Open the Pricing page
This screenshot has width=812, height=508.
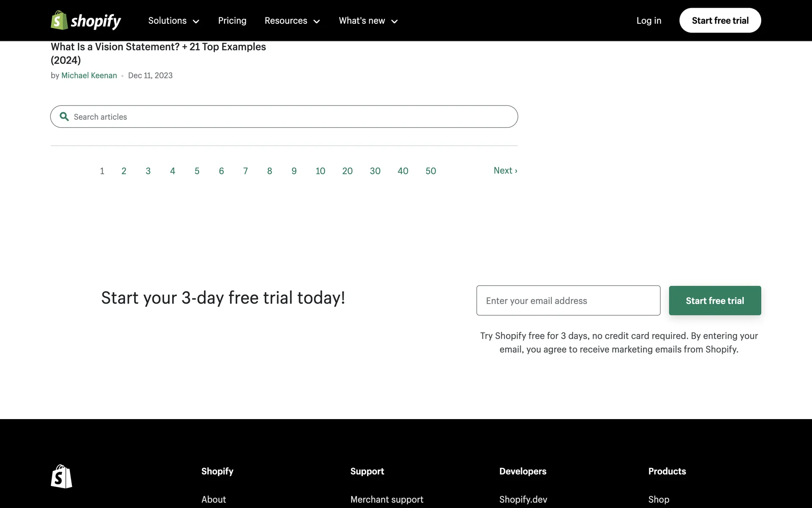pyautogui.click(x=232, y=21)
